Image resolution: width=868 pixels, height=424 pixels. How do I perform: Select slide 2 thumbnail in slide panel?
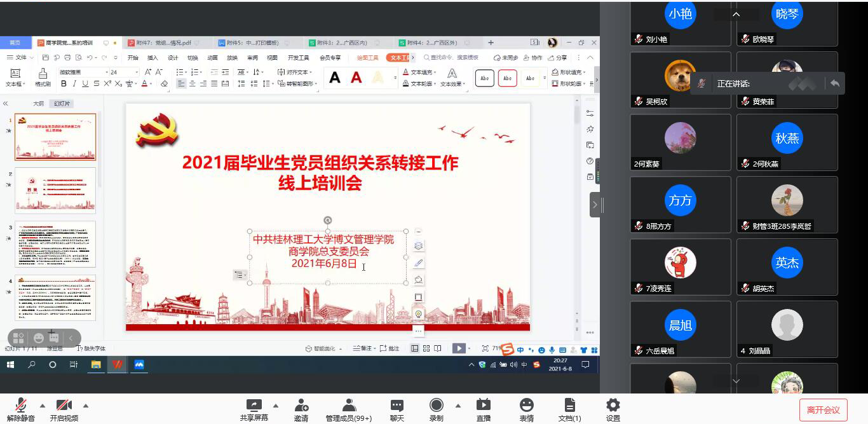55,189
